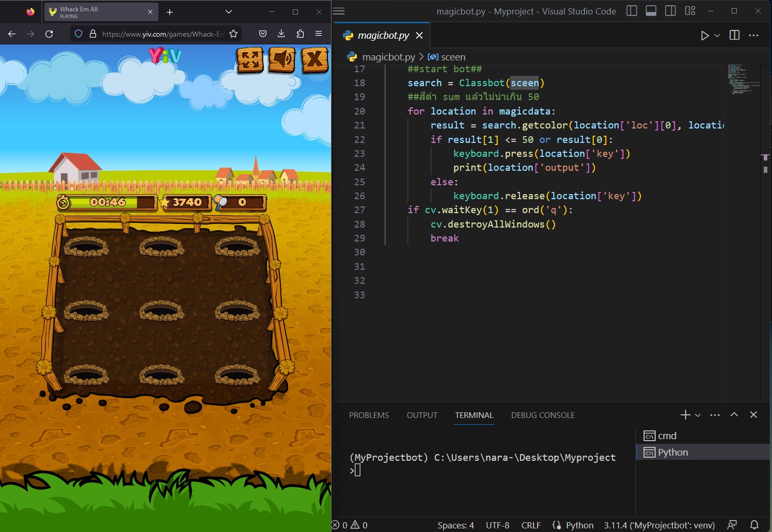
Task: Mute the game sound with speaker button
Action: (282, 60)
